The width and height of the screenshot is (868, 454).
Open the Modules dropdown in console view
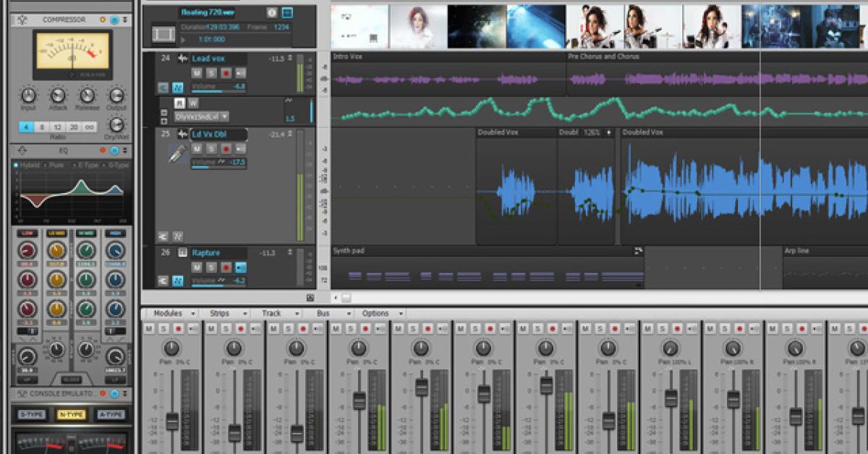pyautogui.click(x=171, y=314)
